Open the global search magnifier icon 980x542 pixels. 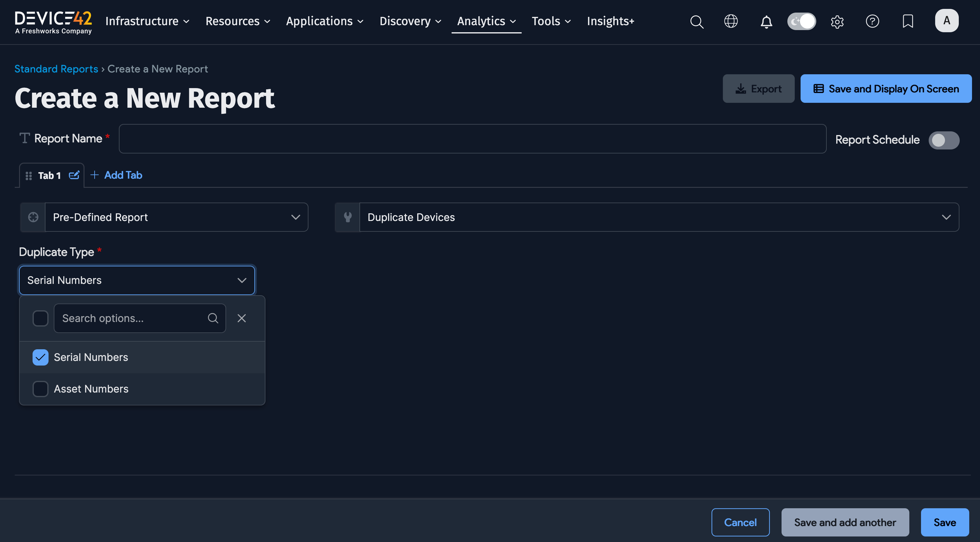click(x=696, y=22)
